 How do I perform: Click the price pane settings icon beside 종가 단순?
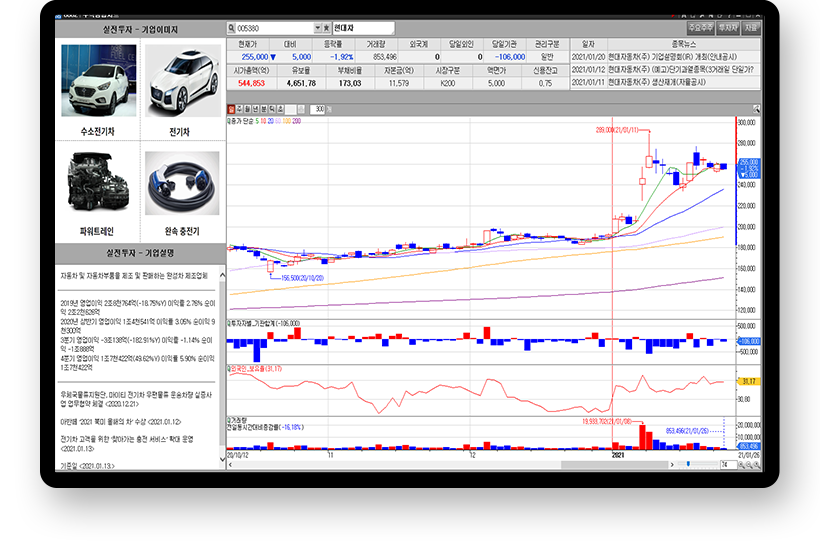(229, 121)
